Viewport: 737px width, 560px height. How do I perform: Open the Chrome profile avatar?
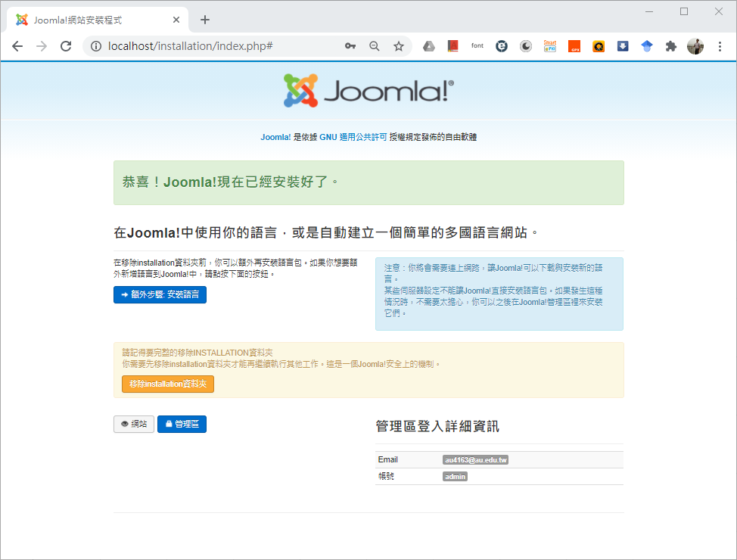(695, 46)
